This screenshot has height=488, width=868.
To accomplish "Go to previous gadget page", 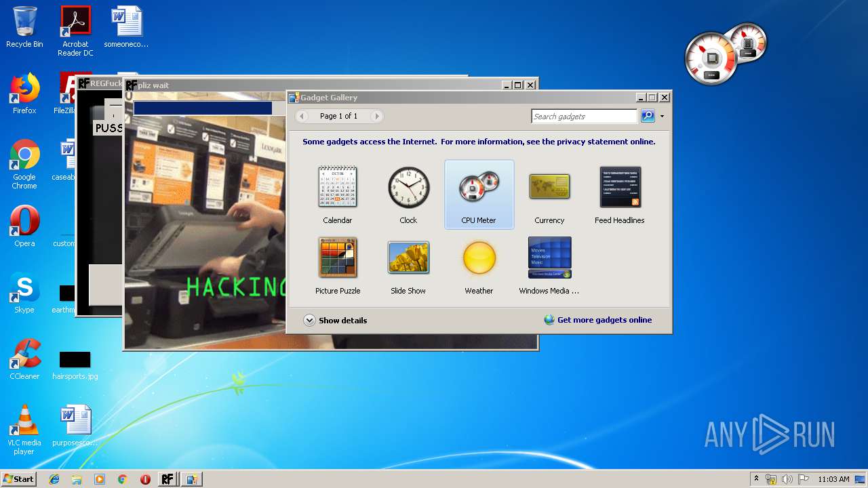I will pos(302,116).
